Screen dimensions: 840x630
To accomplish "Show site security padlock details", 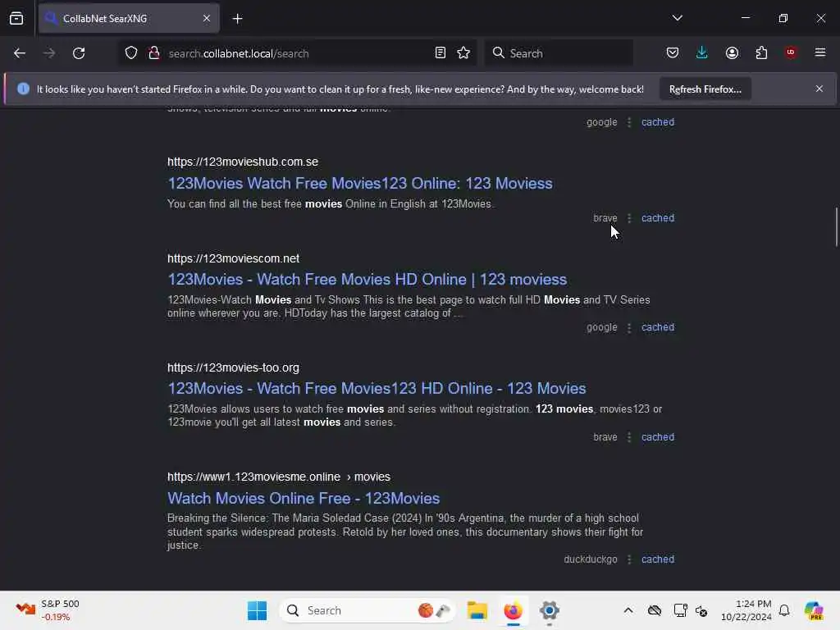I will pos(154,53).
